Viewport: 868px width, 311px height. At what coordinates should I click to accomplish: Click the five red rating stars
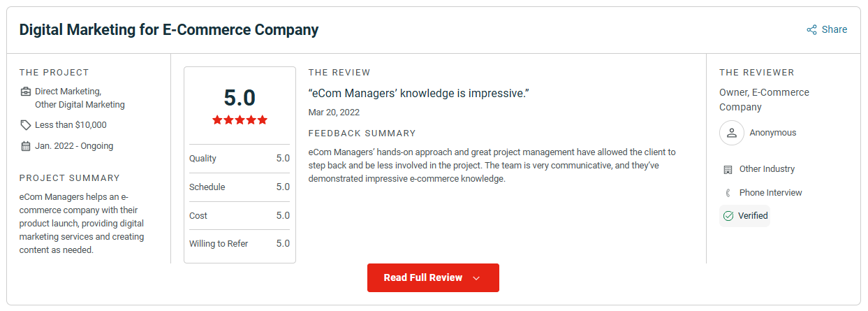[x=240, y=120]
